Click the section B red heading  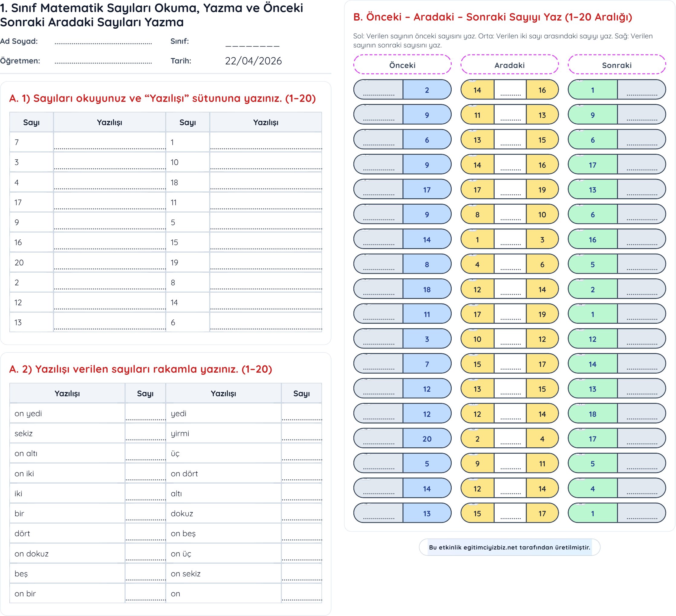pos(492,17)
